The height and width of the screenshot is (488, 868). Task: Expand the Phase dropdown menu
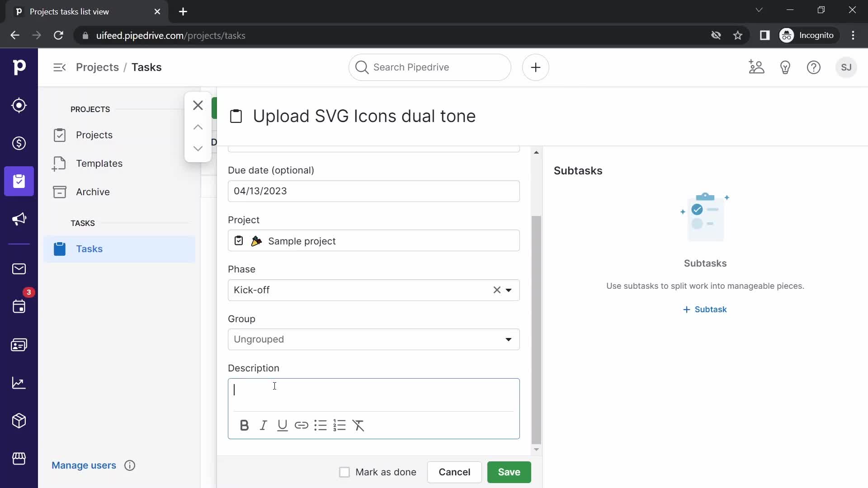[509, 290]
